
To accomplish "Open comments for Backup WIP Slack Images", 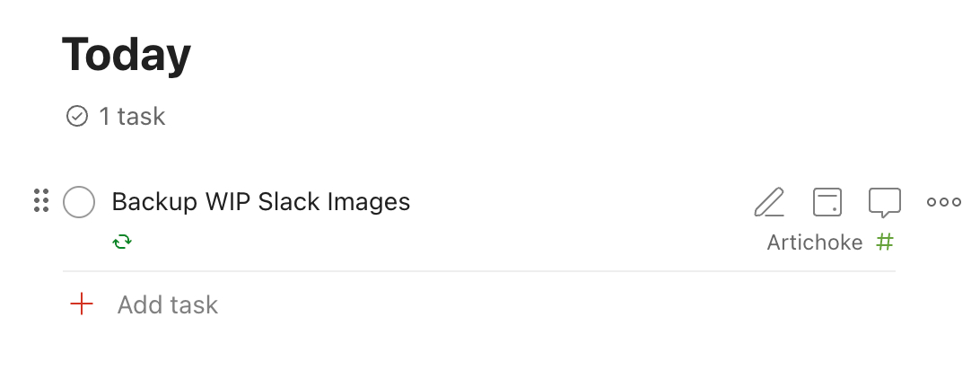I will coord(884,202).
